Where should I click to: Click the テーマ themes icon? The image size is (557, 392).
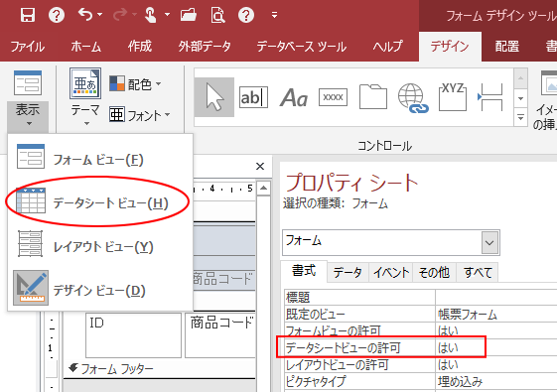85,83
